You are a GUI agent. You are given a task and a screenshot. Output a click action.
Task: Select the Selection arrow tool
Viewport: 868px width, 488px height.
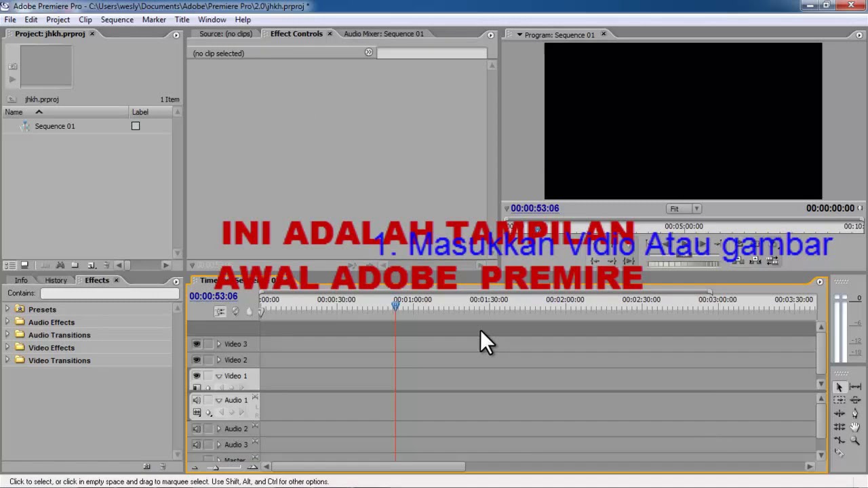[840, 387]
